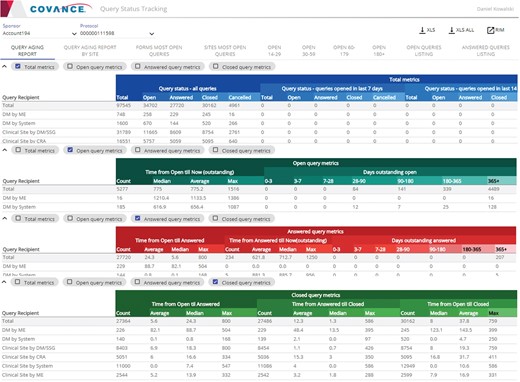Click the blue Total metrics header

point(404,79)
